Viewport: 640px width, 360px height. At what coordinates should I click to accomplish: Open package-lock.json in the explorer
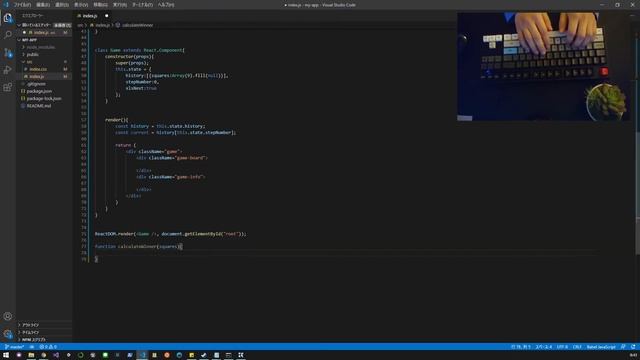(x=44, y=98)
